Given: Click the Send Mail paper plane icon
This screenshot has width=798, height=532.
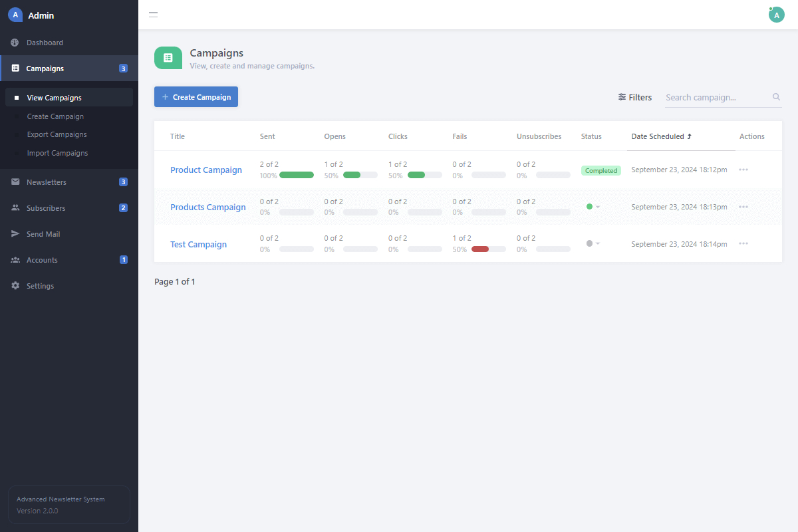Looking at the screenshot, I should point(15,234).
